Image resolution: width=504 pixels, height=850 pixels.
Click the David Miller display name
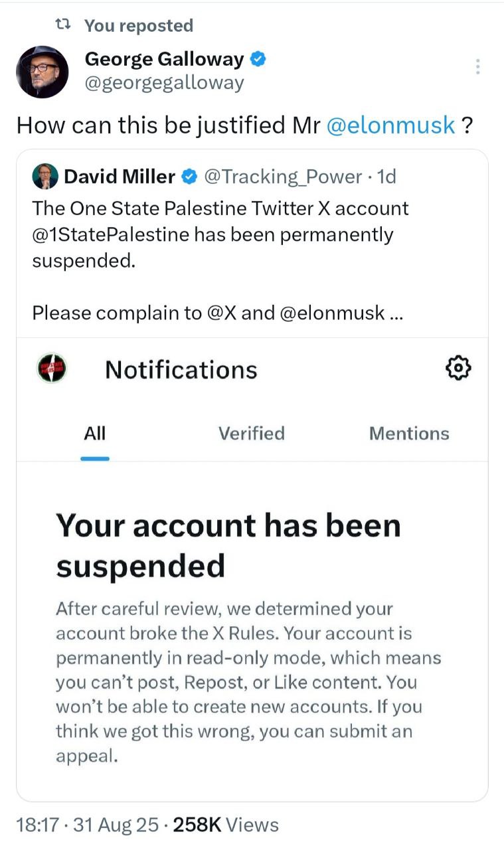coord(120,177)
